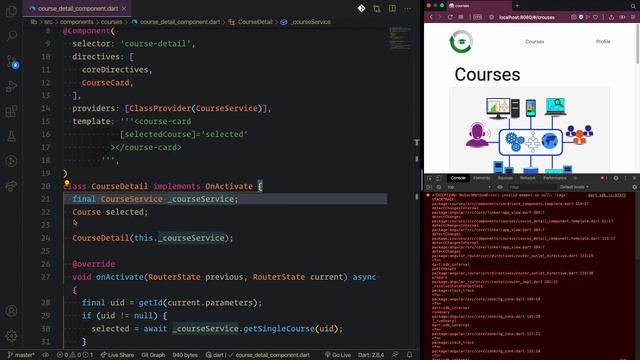Image resolution: width=640 pixels, height=360 pixels.
Task: Click the site logo on the webpage
Action: pyautogui.click(x=461, y=42)
